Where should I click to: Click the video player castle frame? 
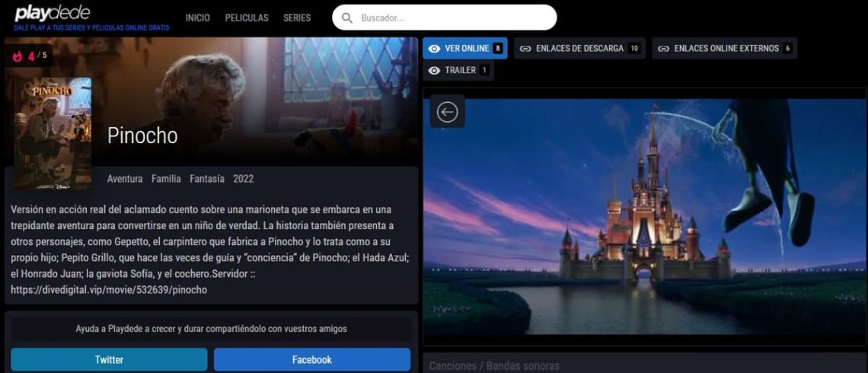(x=644, y=217)
